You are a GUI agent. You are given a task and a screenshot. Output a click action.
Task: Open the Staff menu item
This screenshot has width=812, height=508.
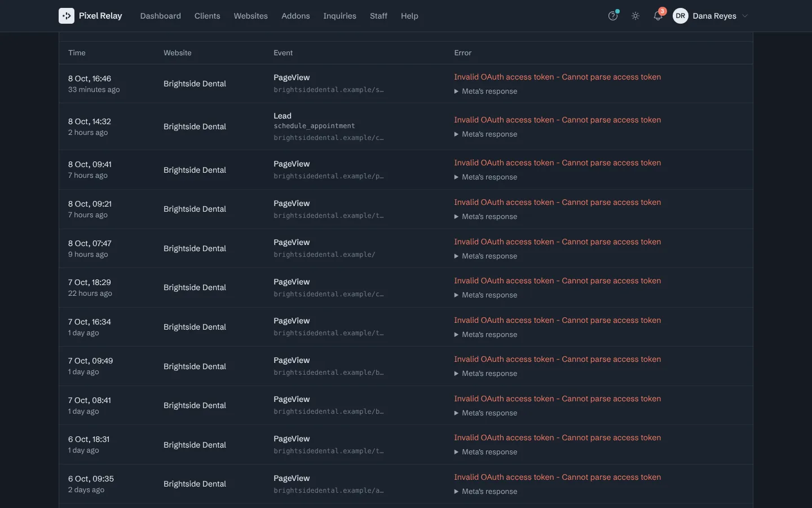pos(378,16)
